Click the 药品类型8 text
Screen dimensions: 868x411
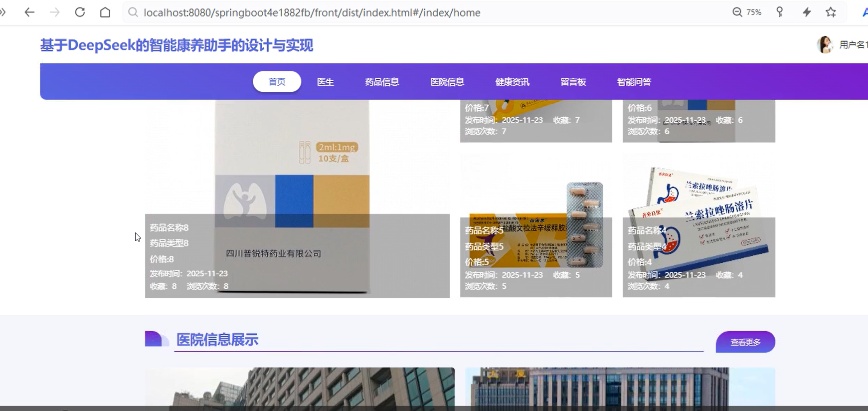coord(169,243)
